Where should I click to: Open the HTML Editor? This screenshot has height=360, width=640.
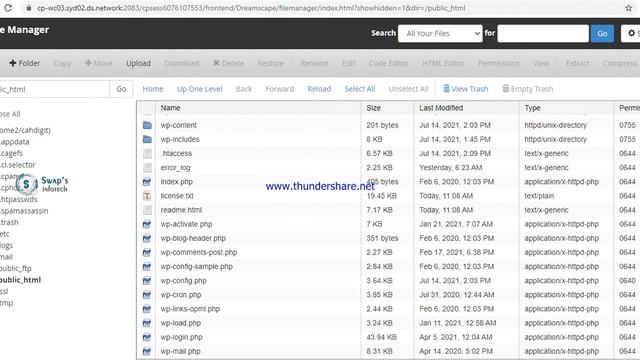(443, 63)
